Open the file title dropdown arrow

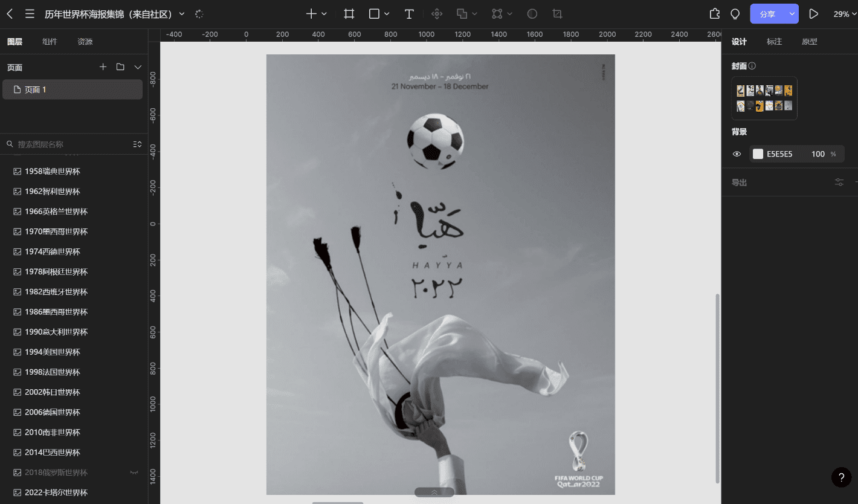[182, 14]
